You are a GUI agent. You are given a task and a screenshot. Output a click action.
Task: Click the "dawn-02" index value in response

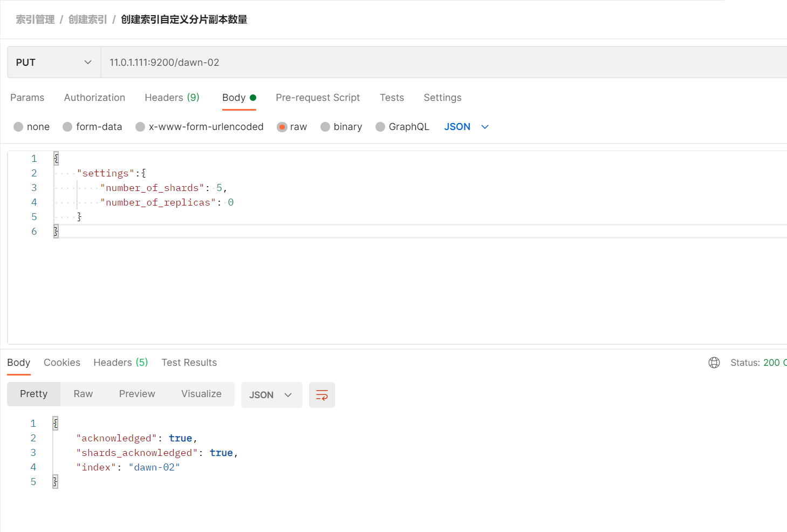point(154,467)
